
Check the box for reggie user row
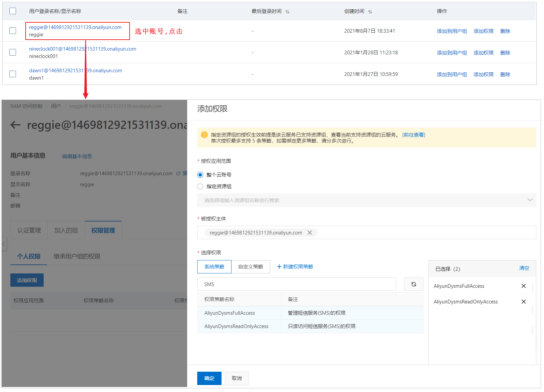(13, 31)
